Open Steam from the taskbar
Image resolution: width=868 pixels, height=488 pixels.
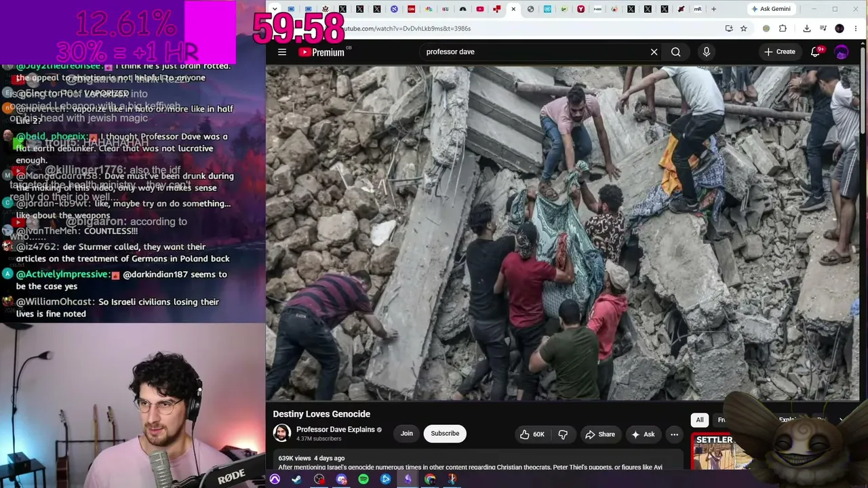point(297,479)
